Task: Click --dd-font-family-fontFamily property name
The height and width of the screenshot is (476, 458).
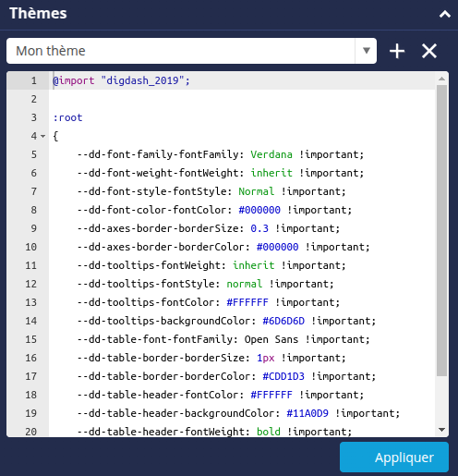Action: coord(158,154)
